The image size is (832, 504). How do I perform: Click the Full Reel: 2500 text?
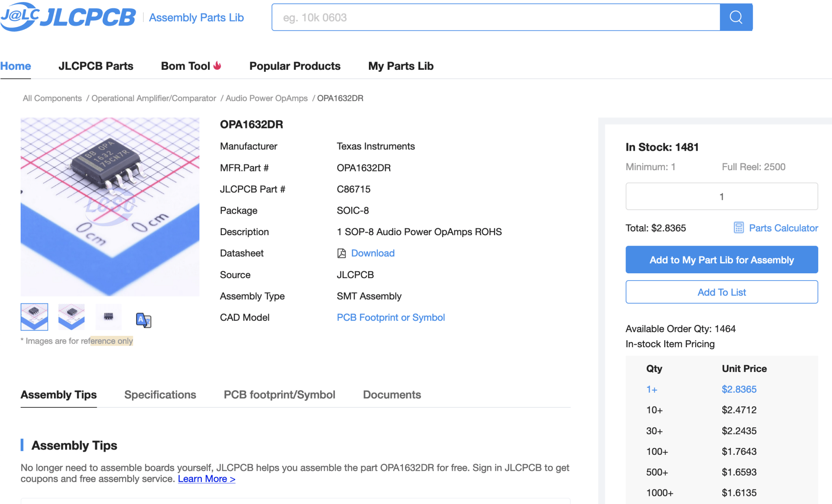(x=754, y=167)
